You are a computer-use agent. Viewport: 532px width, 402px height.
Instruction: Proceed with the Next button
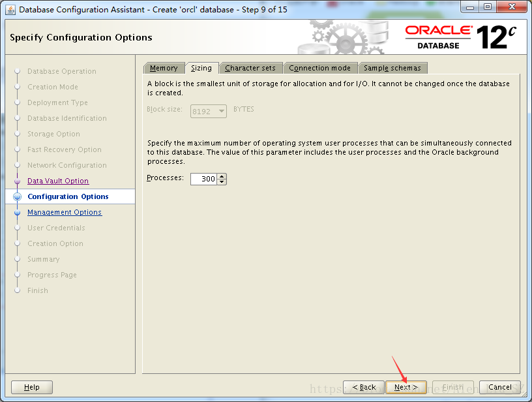[x=406, y=387]
